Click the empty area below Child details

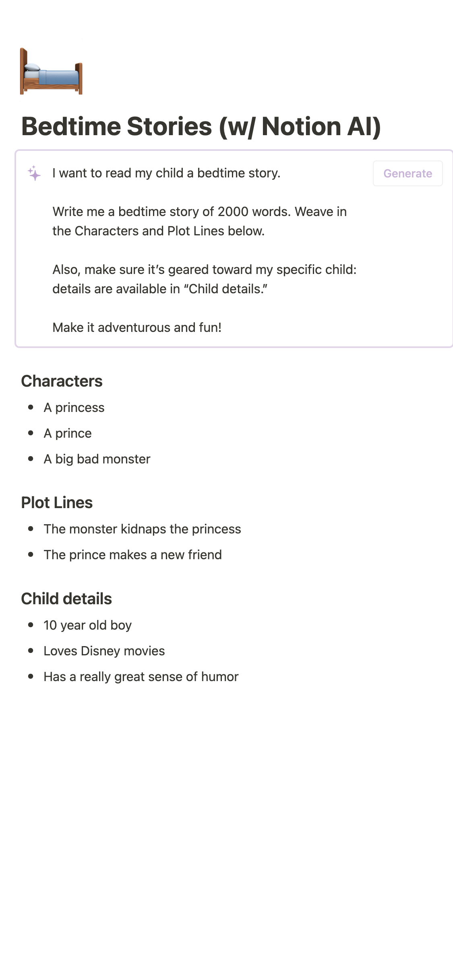pos(225,805)
